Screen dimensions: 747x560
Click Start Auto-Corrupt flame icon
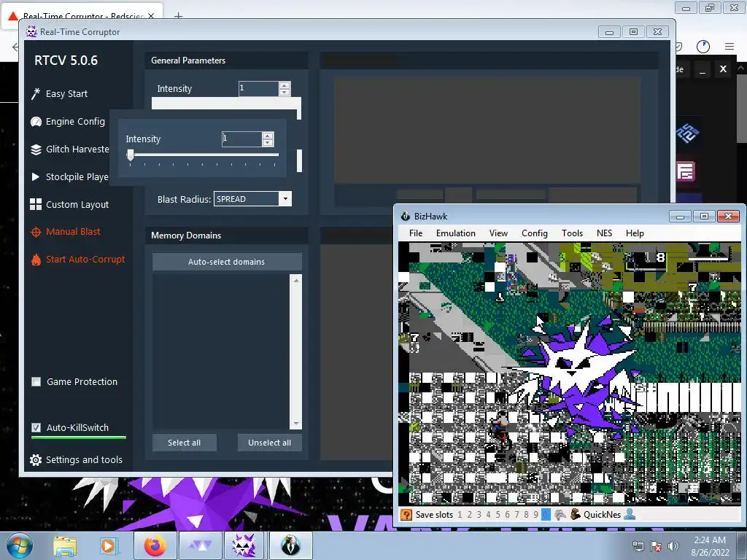36,260
